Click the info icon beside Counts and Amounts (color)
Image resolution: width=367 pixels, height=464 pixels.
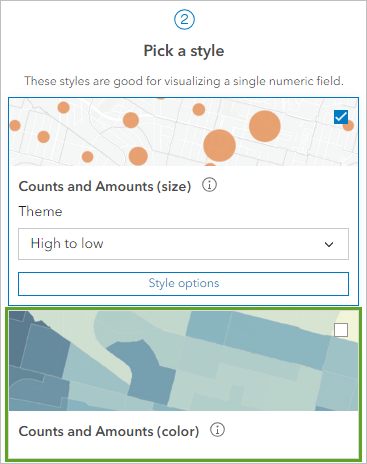tap(217, 430)
